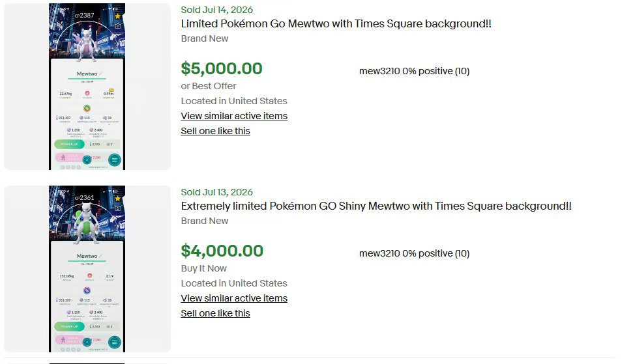The width and height of the screenshot is (633, 364).
Task: Click the teal menu icon in Shiny Mewtwo screenshot
Action: coord(115,343)
